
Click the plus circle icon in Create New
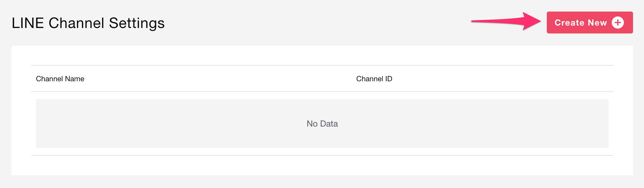pyautogui.click(x=618, y=23)
